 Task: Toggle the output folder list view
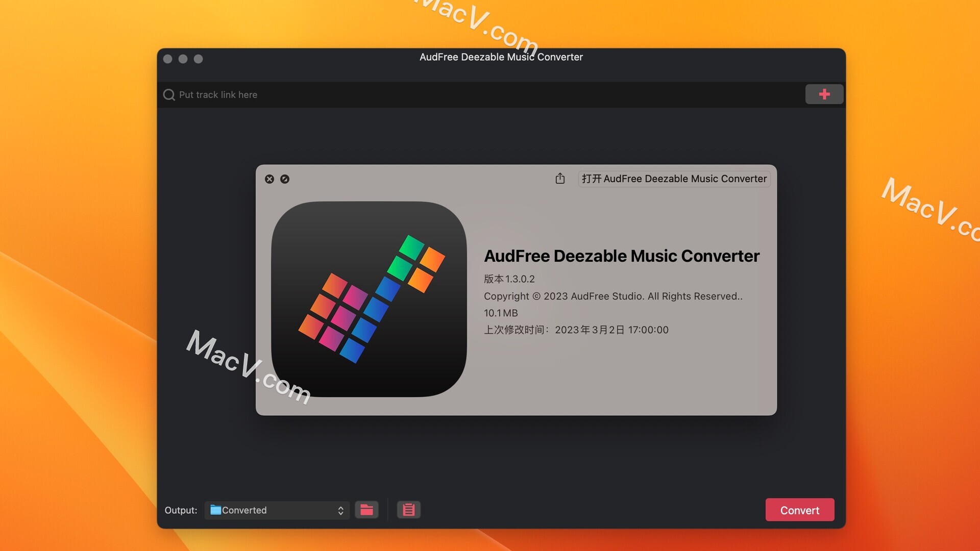coord(408,510)
